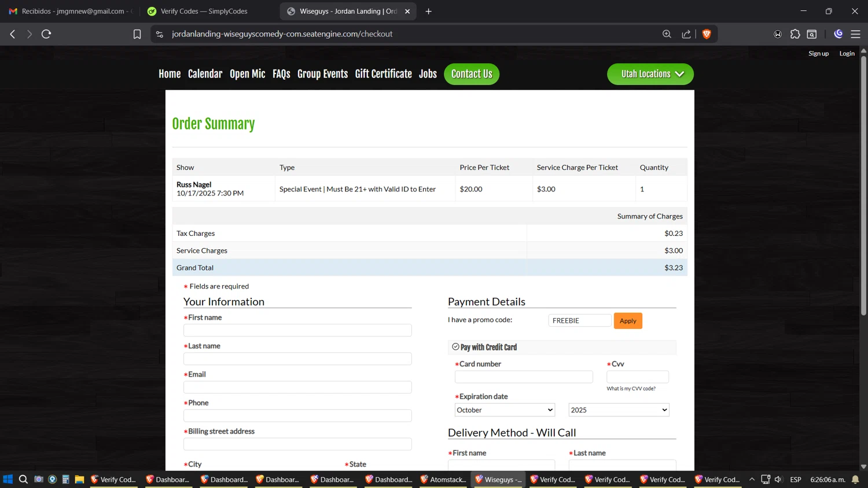The height and width of the screenshot is (488, 868).
Task: Open the FAQs menu item
Action: click(x=281, y=74)
